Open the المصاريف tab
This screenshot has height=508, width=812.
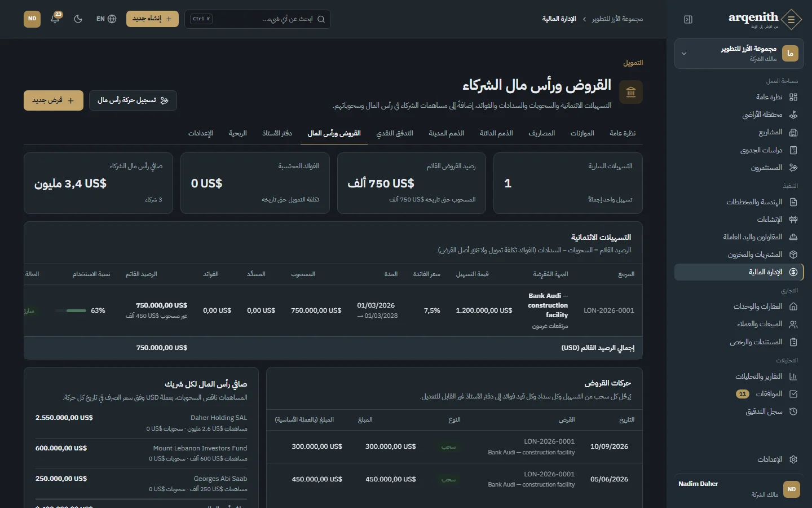tap(541, 133)
